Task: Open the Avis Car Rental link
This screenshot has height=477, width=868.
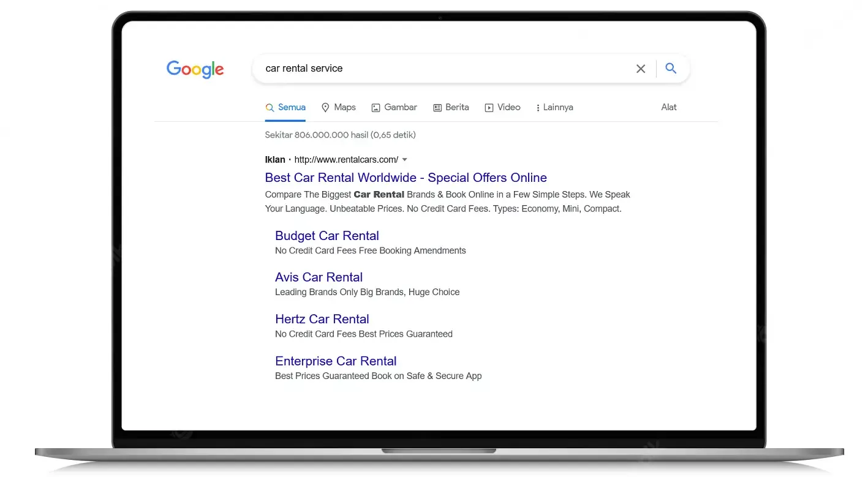Action: (319, 277)
